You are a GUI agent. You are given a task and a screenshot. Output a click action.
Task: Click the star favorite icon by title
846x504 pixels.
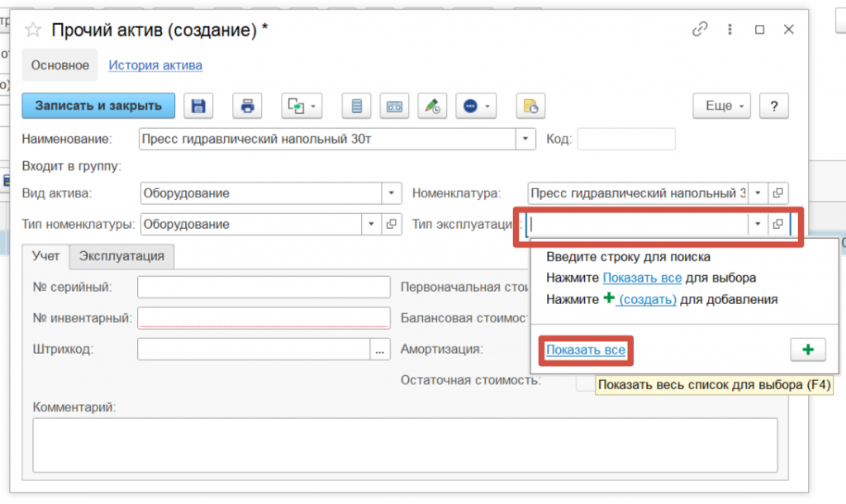click(x=33, y=31)
